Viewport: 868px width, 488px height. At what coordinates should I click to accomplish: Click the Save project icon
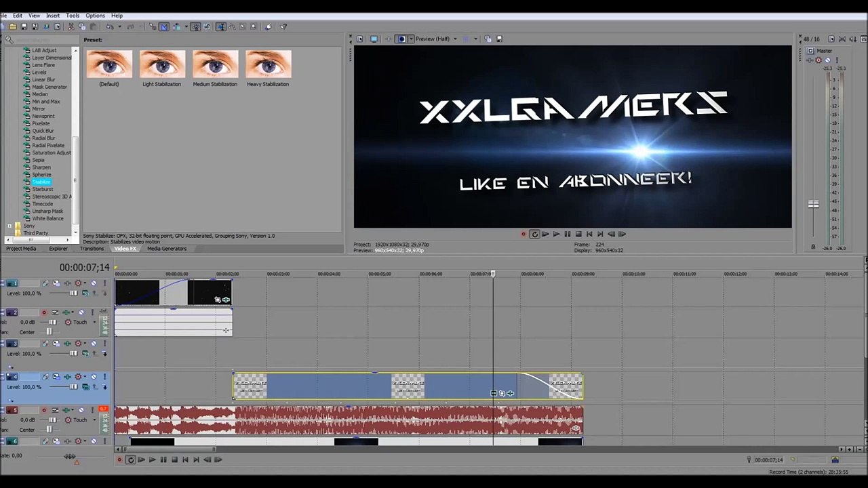click(x=24, y=27)
